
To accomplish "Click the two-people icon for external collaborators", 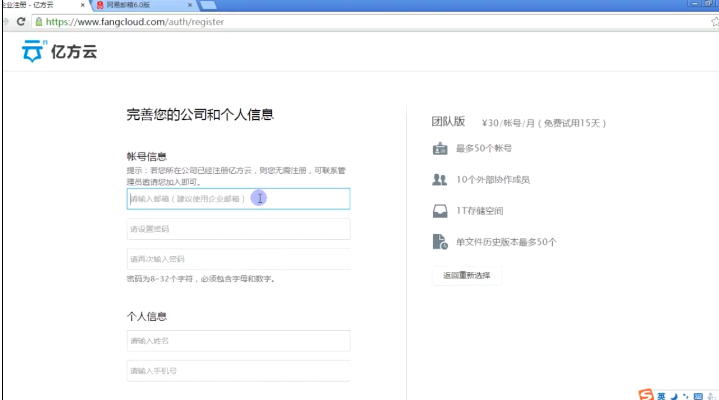I will [439, 179].
